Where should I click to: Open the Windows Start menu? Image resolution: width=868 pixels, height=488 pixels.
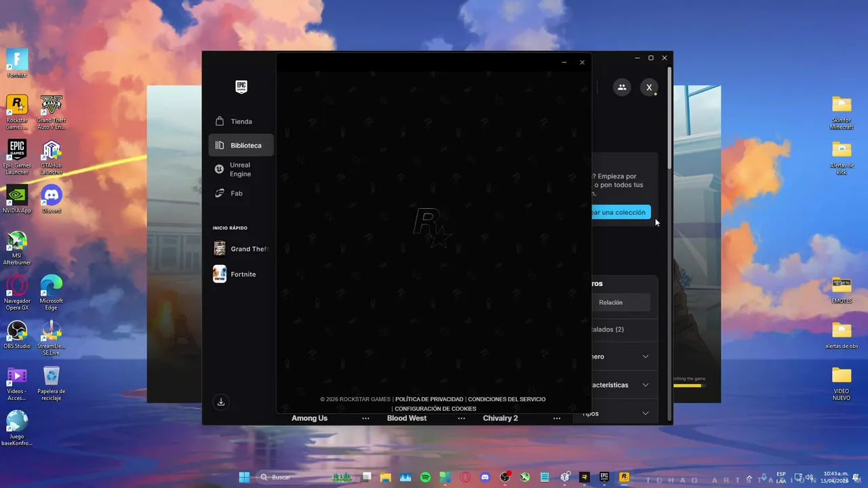[x=244, y=477]
